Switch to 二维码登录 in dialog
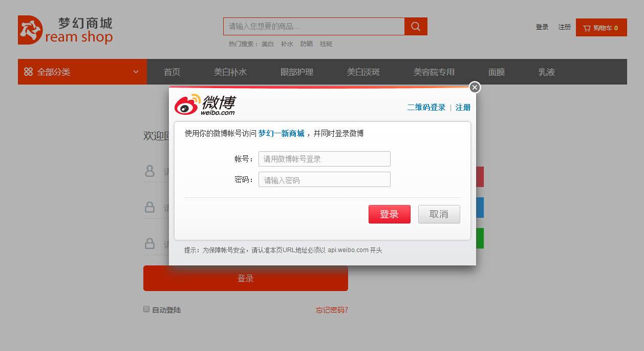 426,108
